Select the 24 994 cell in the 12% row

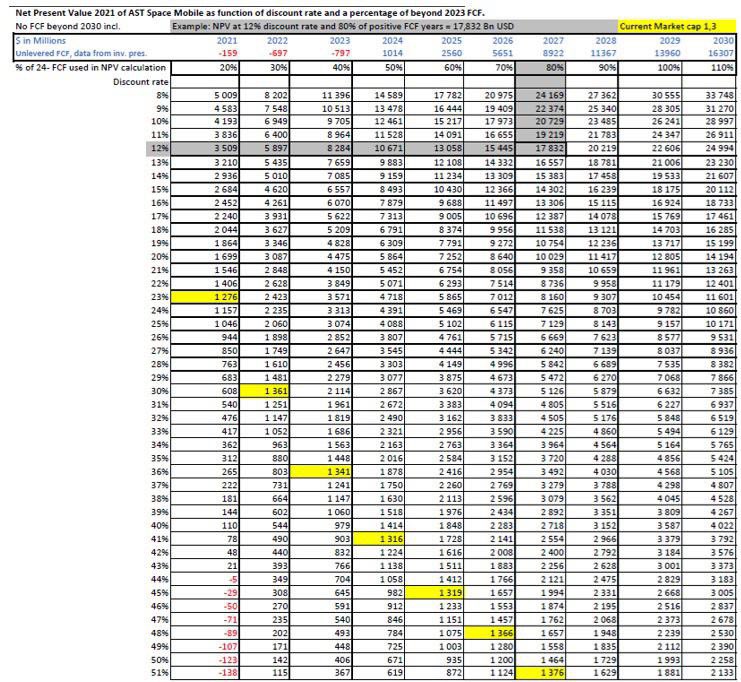(709, 148)
